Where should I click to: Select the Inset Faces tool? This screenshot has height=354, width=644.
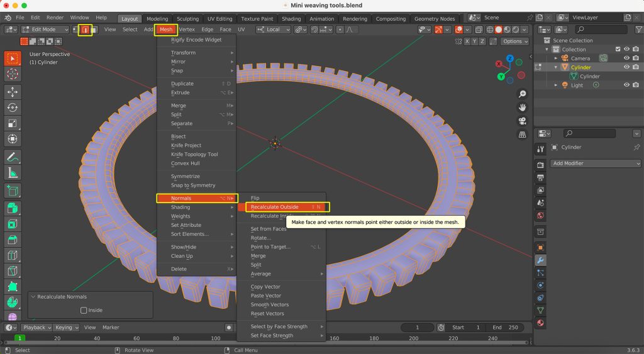tap(13, 224)
